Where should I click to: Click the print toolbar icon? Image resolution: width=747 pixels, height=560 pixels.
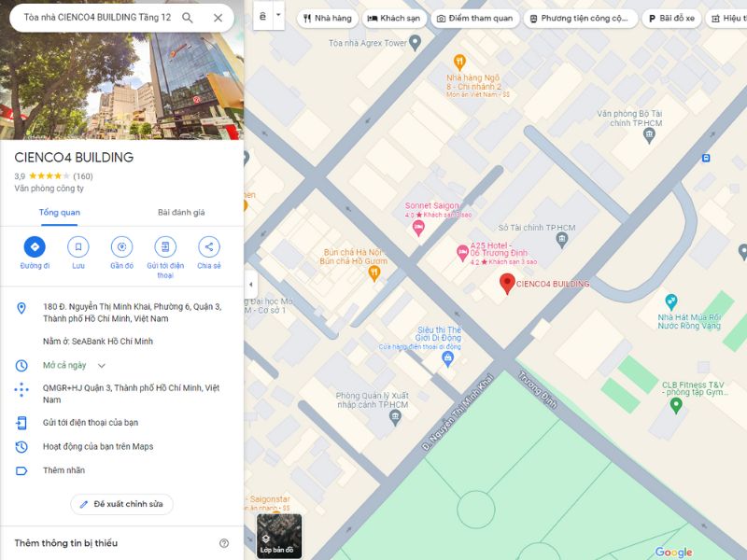click(x=262, y=16)
